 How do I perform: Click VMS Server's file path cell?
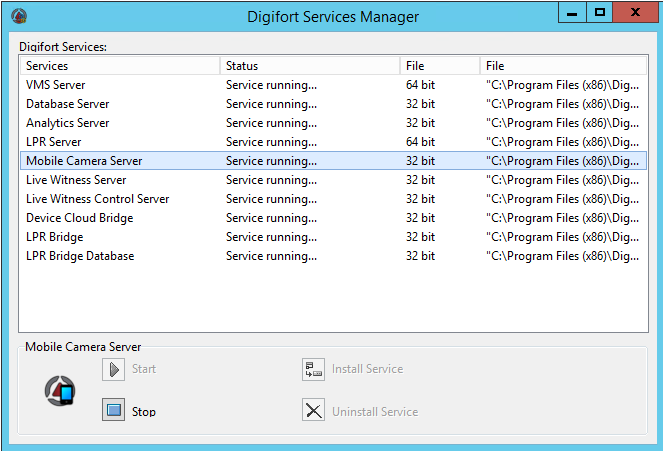(x=562, y=85)
